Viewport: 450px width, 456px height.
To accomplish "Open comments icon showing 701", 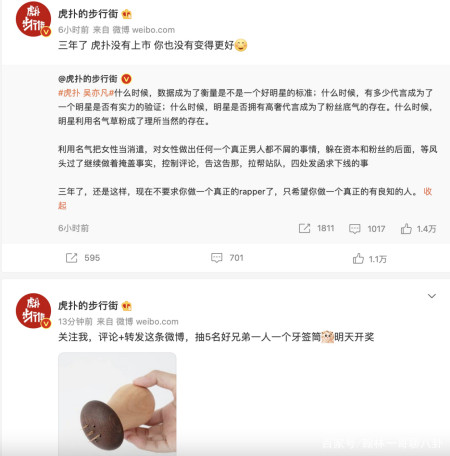I will (x=217, y=258).
